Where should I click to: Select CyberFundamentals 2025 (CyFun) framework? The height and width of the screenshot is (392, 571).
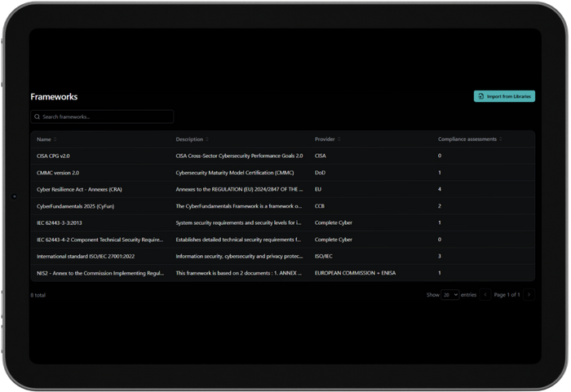[x=75, y=206]
